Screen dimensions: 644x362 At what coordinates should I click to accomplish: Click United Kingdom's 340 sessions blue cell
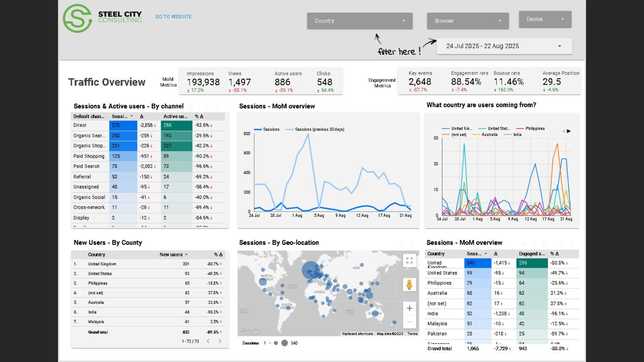[x=477, y=263]
